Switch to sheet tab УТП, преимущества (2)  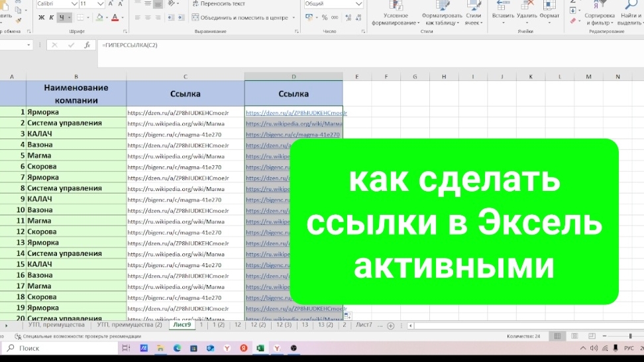coord(129,325)
